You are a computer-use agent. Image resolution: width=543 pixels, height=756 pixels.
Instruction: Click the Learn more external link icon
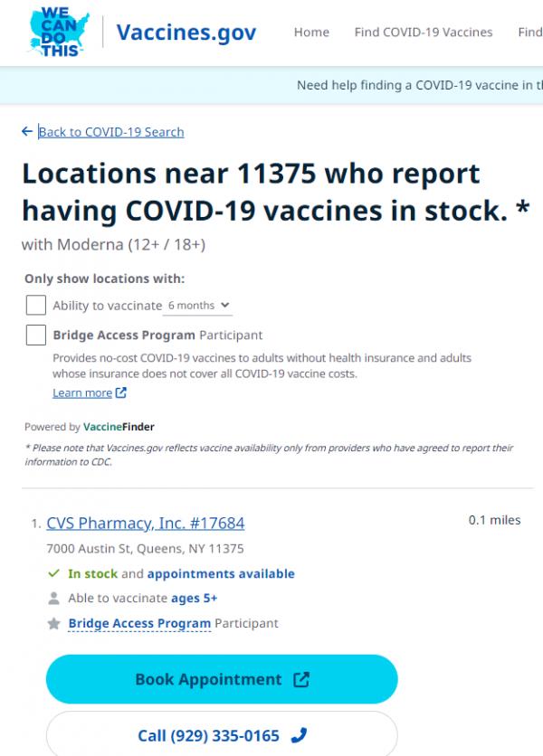[121, 393]
